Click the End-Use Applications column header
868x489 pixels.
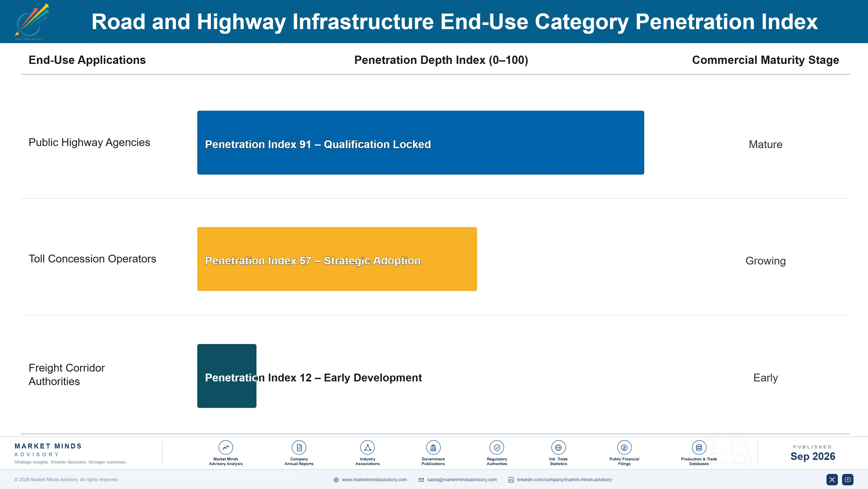[87, 60]
